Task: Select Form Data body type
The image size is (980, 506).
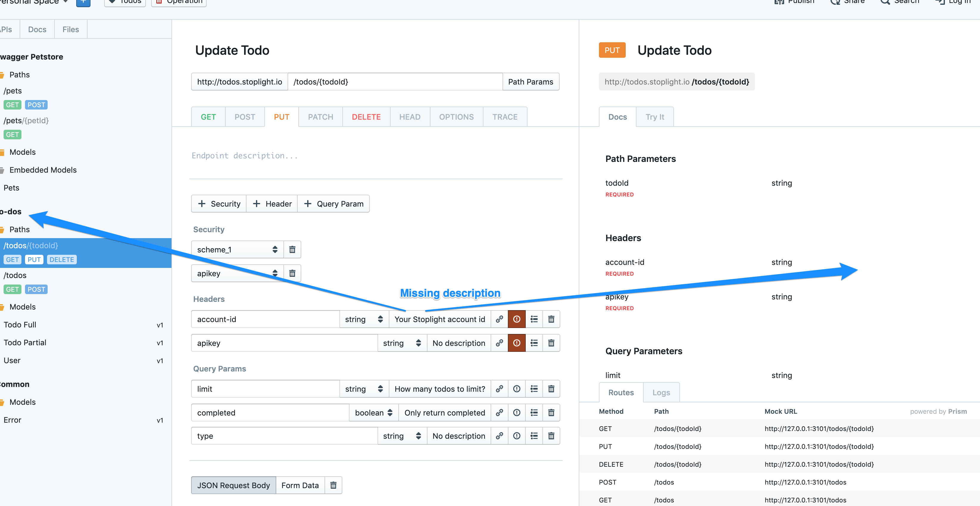Action: pyautogui.click(x=300, y=485)
